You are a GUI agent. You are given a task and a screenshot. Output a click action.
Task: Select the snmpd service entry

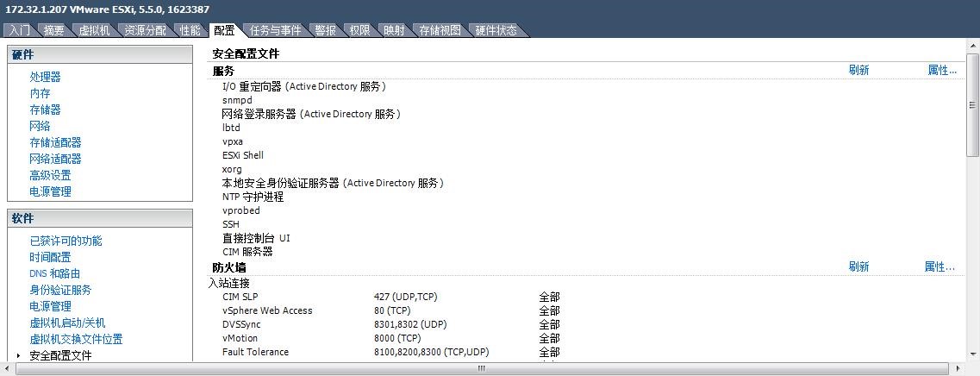coord(237,100)
